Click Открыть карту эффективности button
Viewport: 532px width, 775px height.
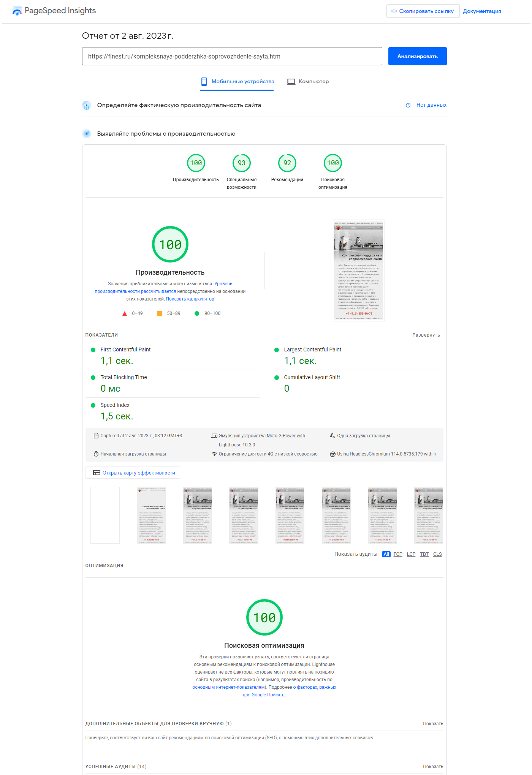click(133, 473)
